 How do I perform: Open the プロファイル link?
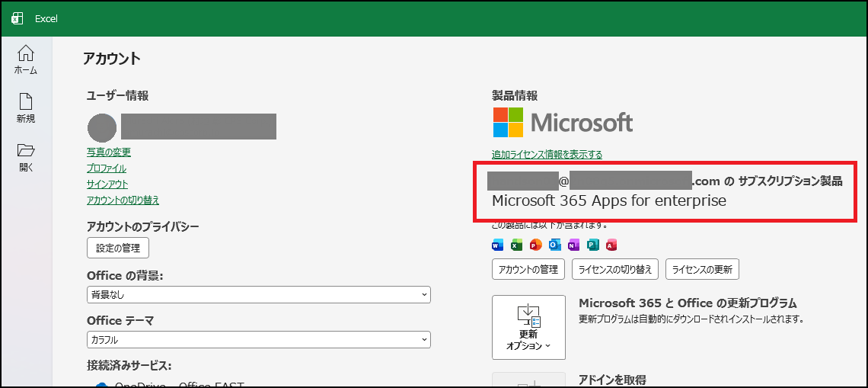click(x=107, y=168)
